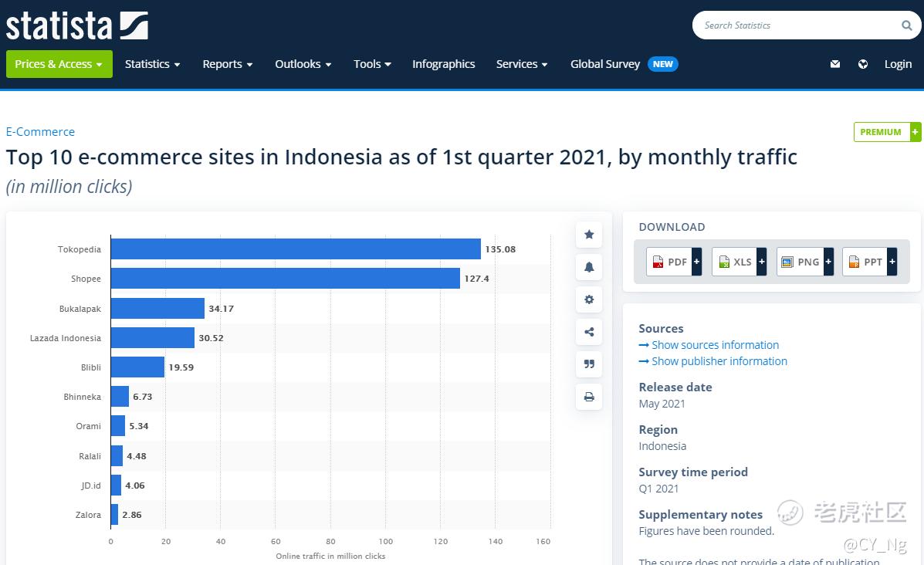Click the 34.17 value label
Image resolution: width=924 pixels, height=565 pixels.
221,309
